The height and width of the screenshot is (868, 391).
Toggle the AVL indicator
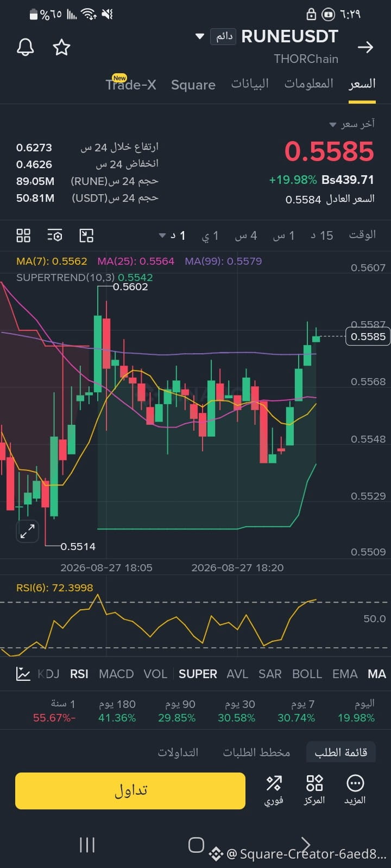point(237,674)
